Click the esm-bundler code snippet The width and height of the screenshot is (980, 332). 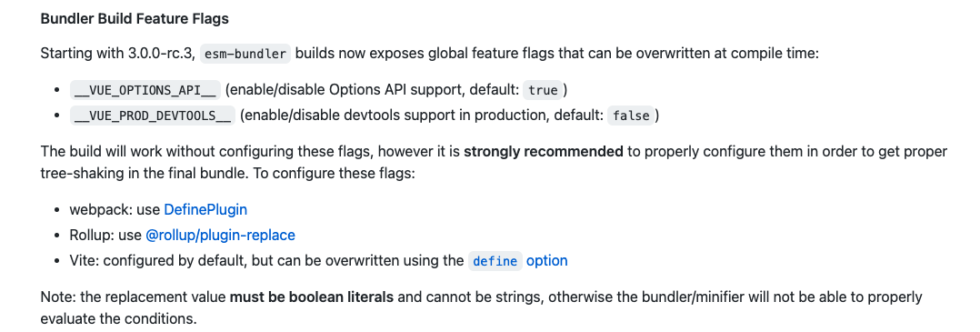click(245, 54)
